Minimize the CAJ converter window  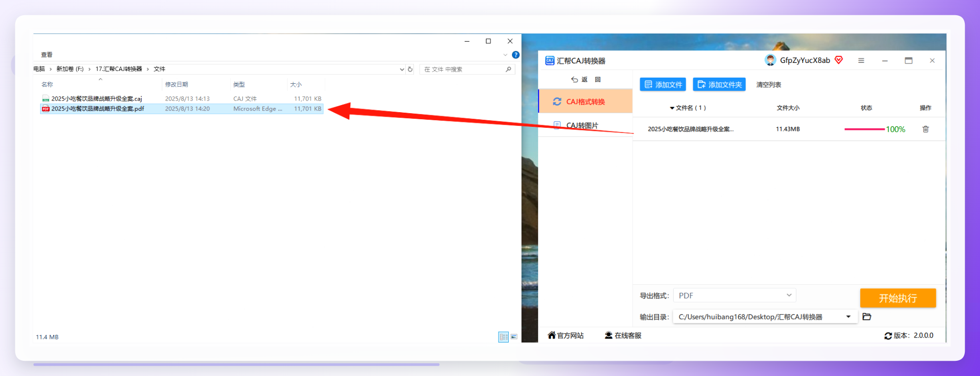click(x=885, y=60)
